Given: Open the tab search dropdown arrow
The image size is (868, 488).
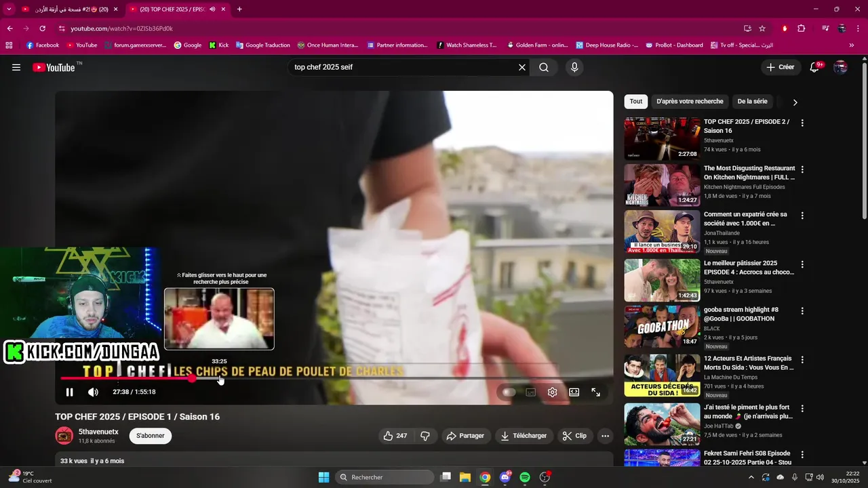Looking at the screenshot, I should pyautogui.click(x=9, y=9).
